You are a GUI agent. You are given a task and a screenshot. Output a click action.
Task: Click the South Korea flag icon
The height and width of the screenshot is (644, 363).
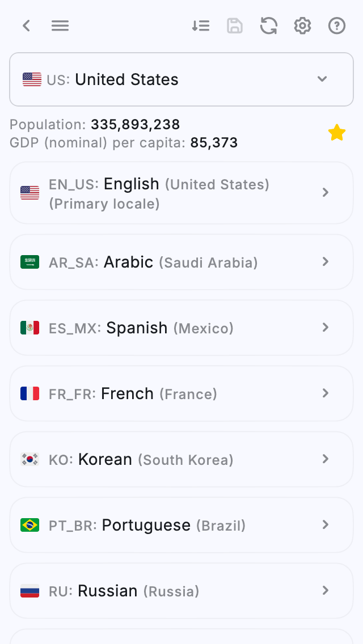click(x=30, y=459)
